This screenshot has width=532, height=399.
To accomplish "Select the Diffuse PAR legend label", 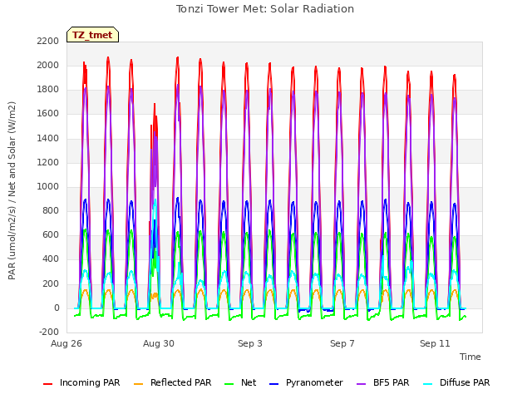I will point(465,382).
